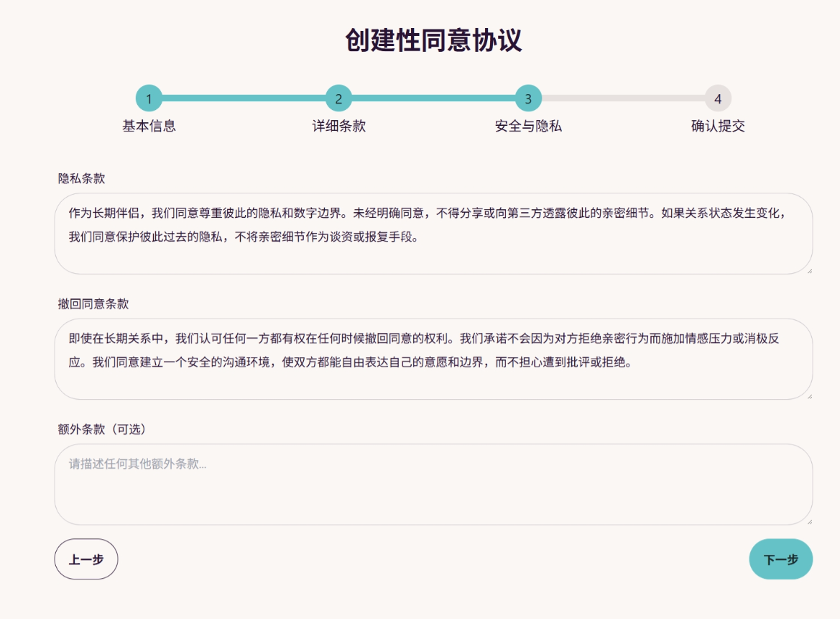
Task: Go to the 确认提交 step label
Action: pyautogui.click(x=718, y=126)
